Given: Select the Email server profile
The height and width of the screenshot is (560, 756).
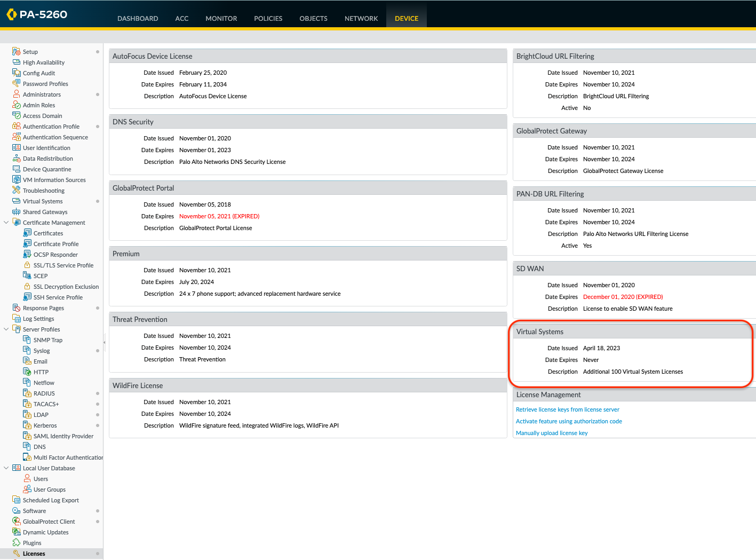Looking at the screenshot, I should (41, 361).
